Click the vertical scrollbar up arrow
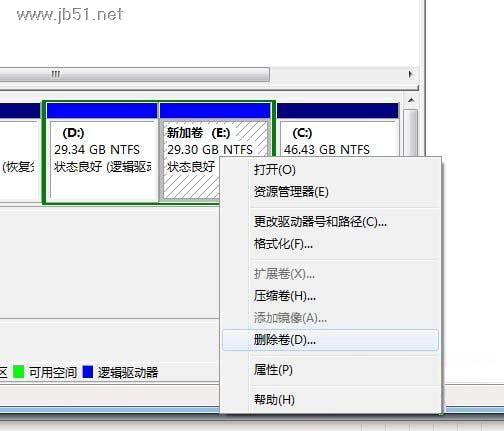This screenshot has width=504, height=431. tap(411, 100)
